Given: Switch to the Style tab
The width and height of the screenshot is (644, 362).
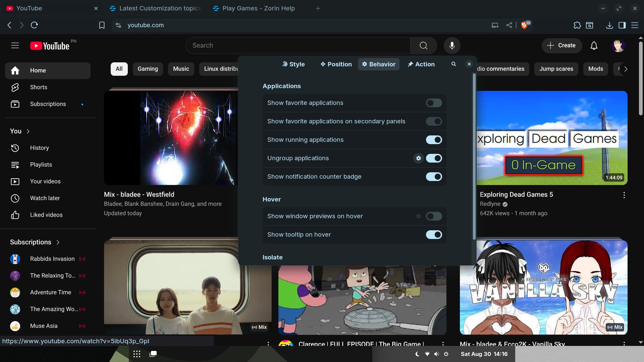Looking at the screenshot, I should point(293,64).
